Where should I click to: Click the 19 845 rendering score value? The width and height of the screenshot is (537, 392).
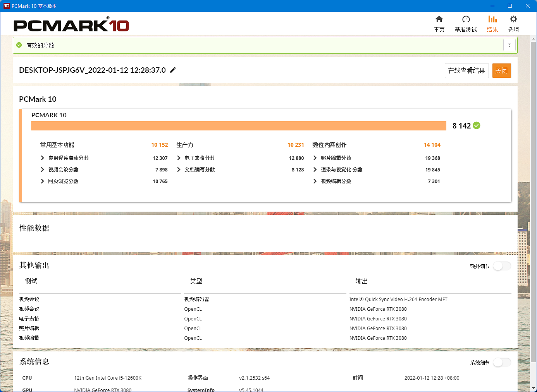click(432, 169)
